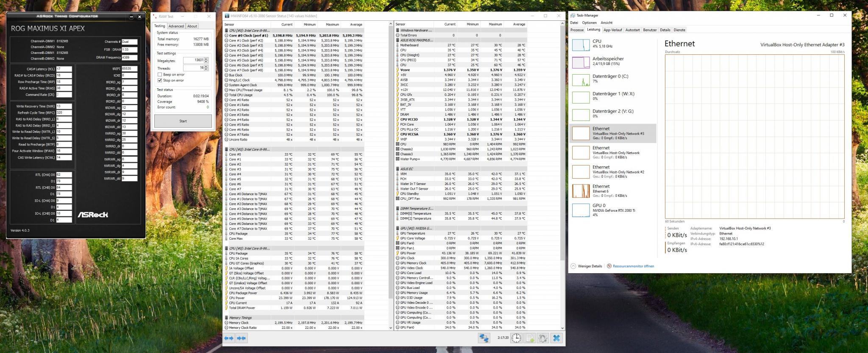Increase Megabytes with the up stepper arrow
Screen dimensions: 868x353
pos(206,59)
